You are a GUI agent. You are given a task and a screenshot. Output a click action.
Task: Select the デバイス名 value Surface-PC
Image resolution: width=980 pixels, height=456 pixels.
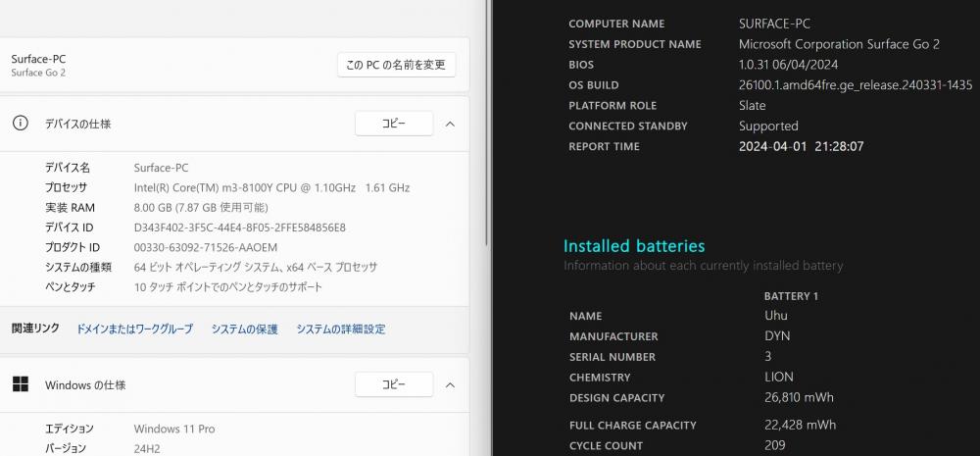pyautogui.click(x=161, y=168)
